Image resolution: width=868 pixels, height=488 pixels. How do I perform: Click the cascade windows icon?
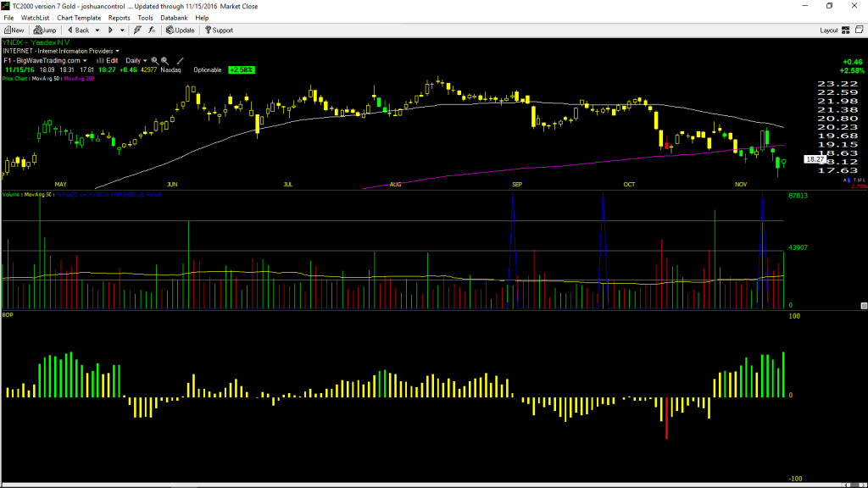click(x=860, y=30)
